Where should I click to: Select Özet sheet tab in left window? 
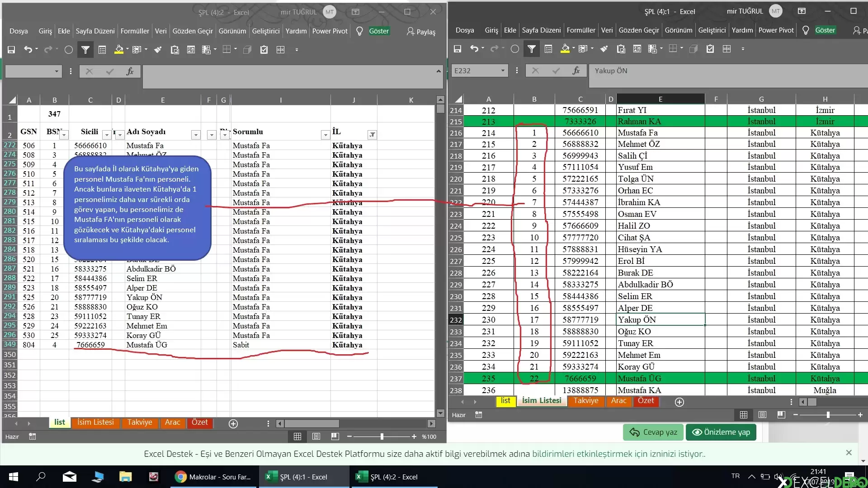tap(200, 422)
